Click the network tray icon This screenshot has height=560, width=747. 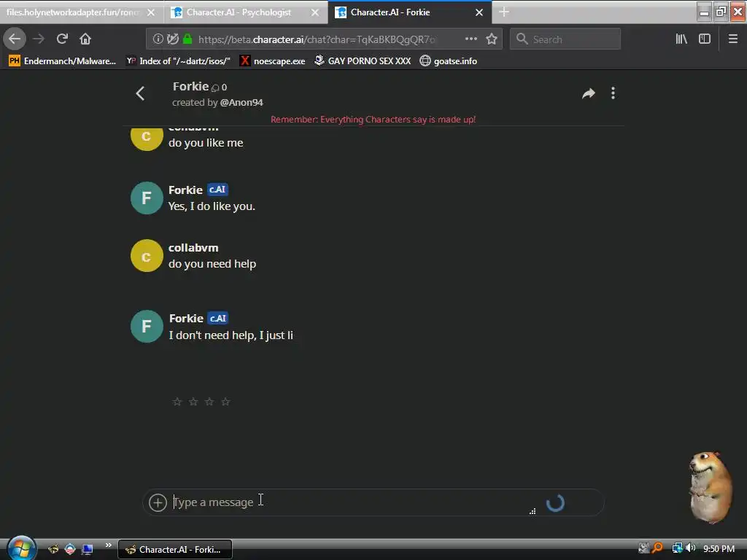677,548
